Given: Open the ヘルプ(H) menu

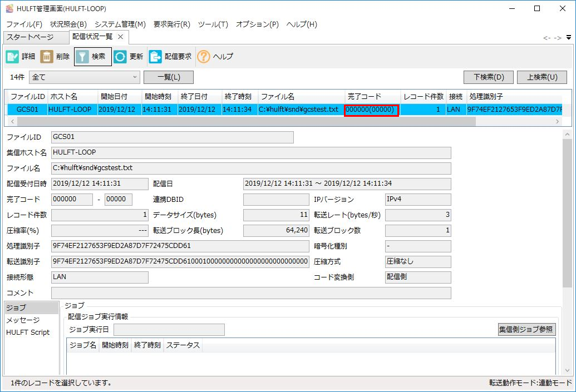Looking at the screenshot, I should click(x=302, y=24).
